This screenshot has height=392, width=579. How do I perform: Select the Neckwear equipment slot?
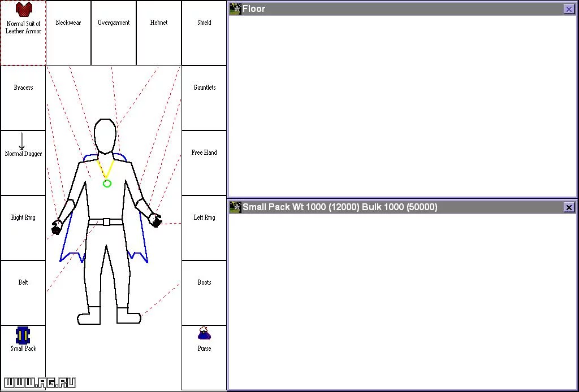(x=68, y=33)
